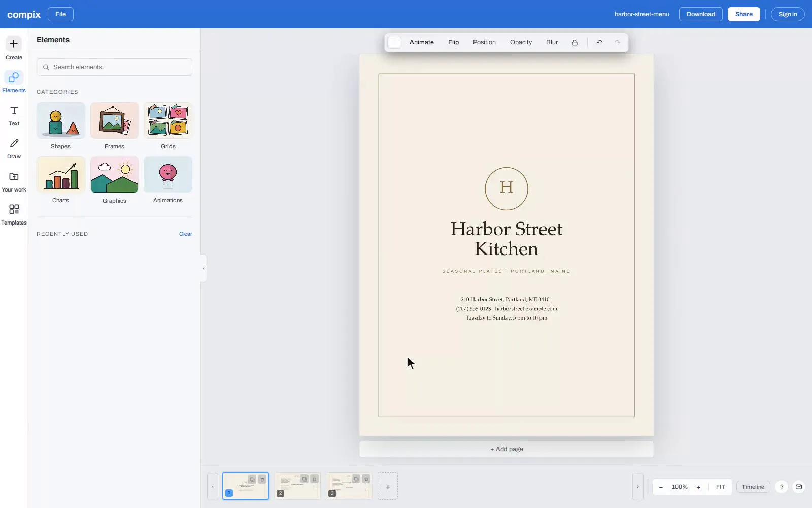
Task: Open the Blur control
Action: pyautogui.click(x=552, y=42)
